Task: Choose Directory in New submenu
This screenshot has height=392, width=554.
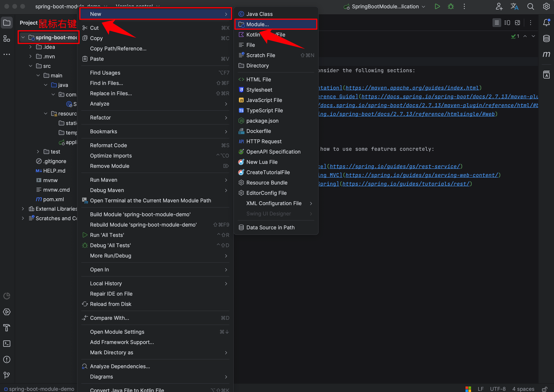Action: coord(276,66)
